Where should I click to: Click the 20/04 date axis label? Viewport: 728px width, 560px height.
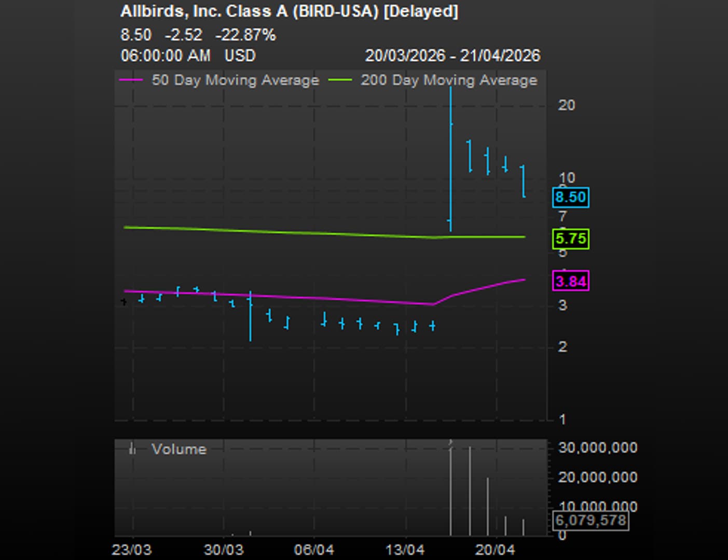[496, 550]
